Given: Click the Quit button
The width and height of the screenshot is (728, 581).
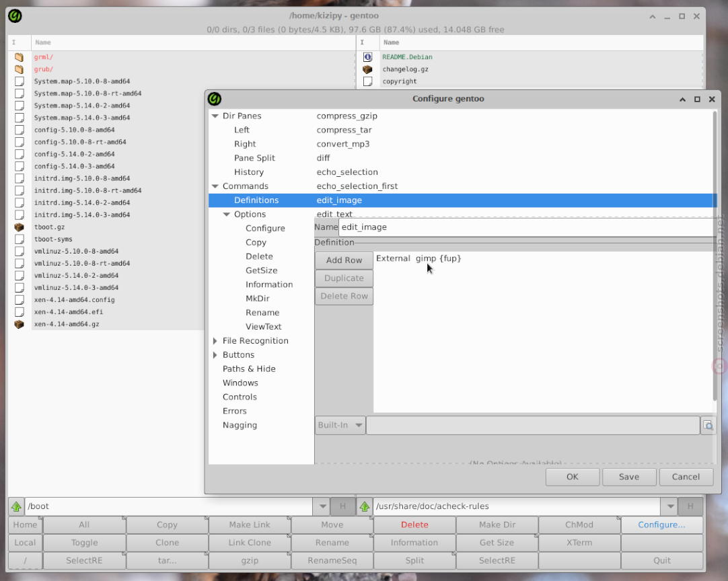Looking at the screenshot, I should pos(661,561).
